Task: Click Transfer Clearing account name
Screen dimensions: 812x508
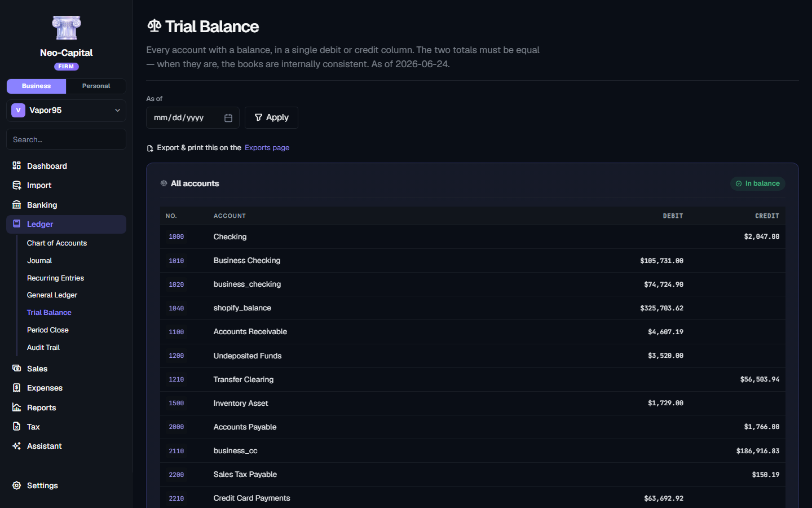Action: tap(243, 379)
